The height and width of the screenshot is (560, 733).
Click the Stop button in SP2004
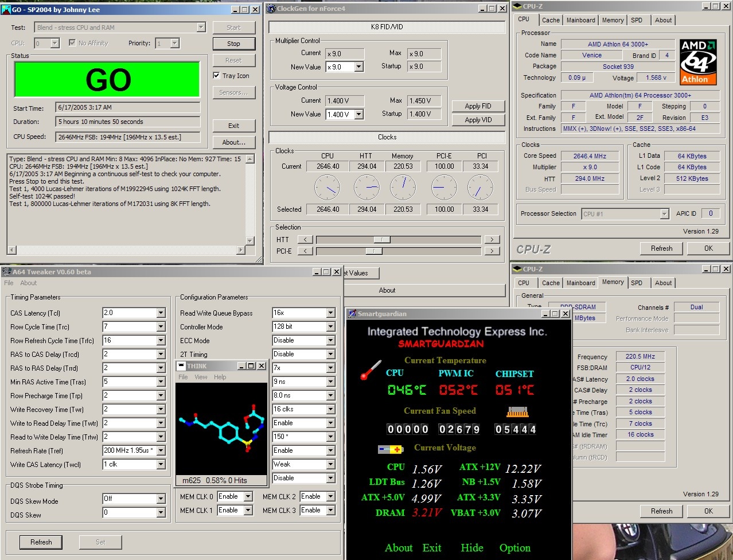[x=233, y=44]
